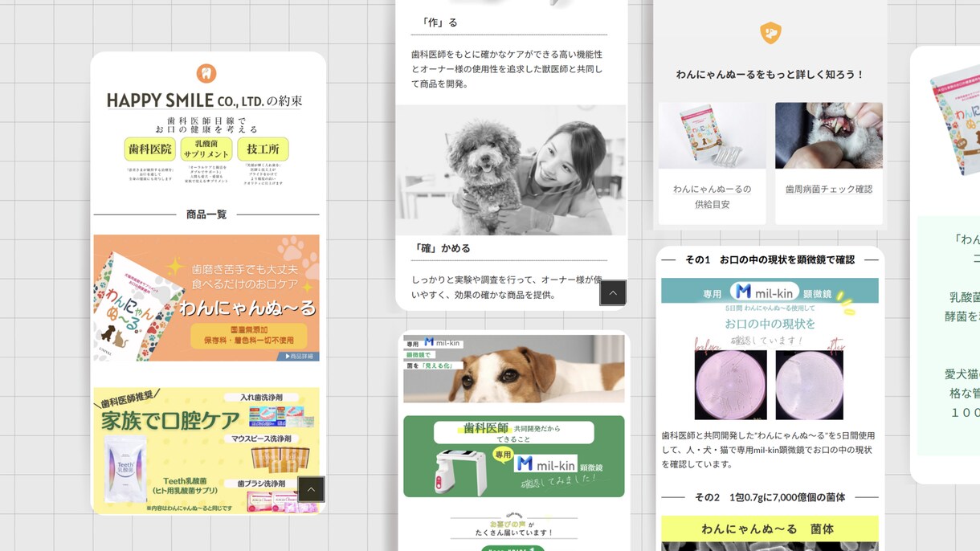Screen dimensions: 980x551
Task: Click わんにゃんぬ〜るをもっと詳しく知ろう！ heading
Action: pos(770,75)
